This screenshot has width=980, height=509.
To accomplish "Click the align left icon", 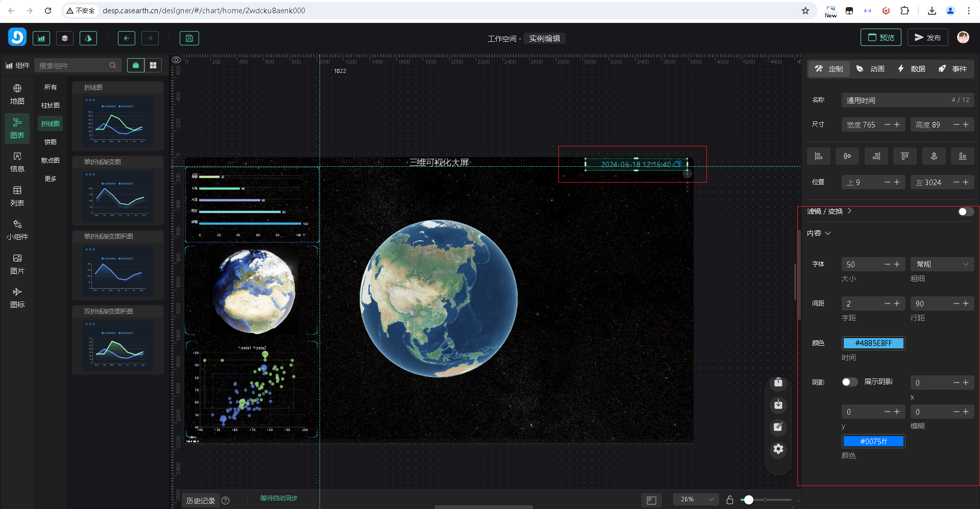I will click(x=818, y=156).
